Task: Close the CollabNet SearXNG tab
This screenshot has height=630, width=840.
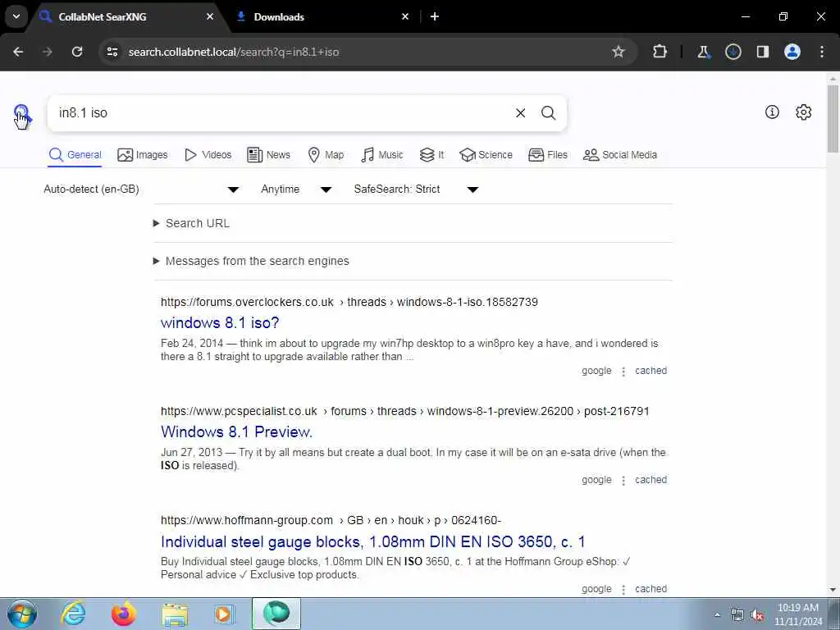Action: click(210, 16)
